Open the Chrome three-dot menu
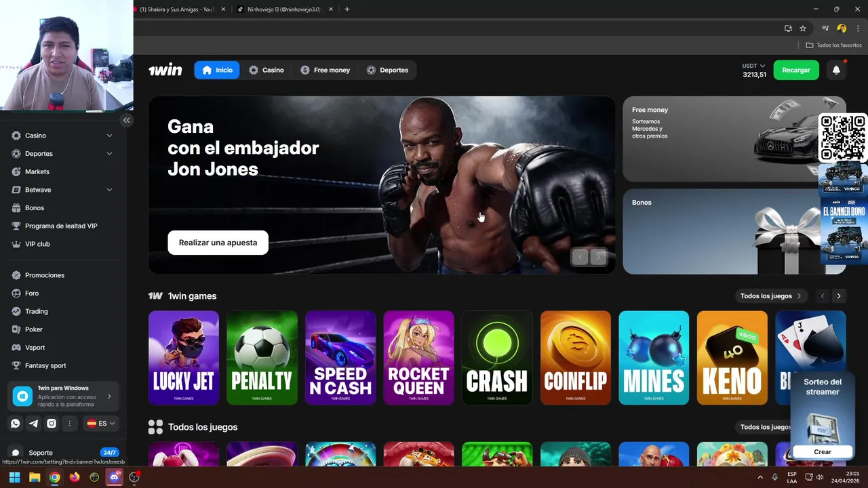The image size is (868, 488). (858, 28)
